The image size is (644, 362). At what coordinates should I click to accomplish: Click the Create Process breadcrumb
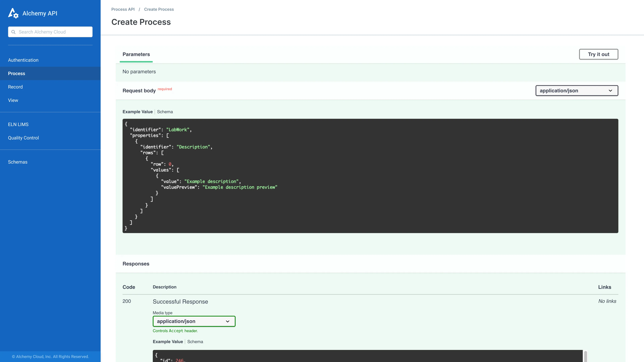(159, 9)
